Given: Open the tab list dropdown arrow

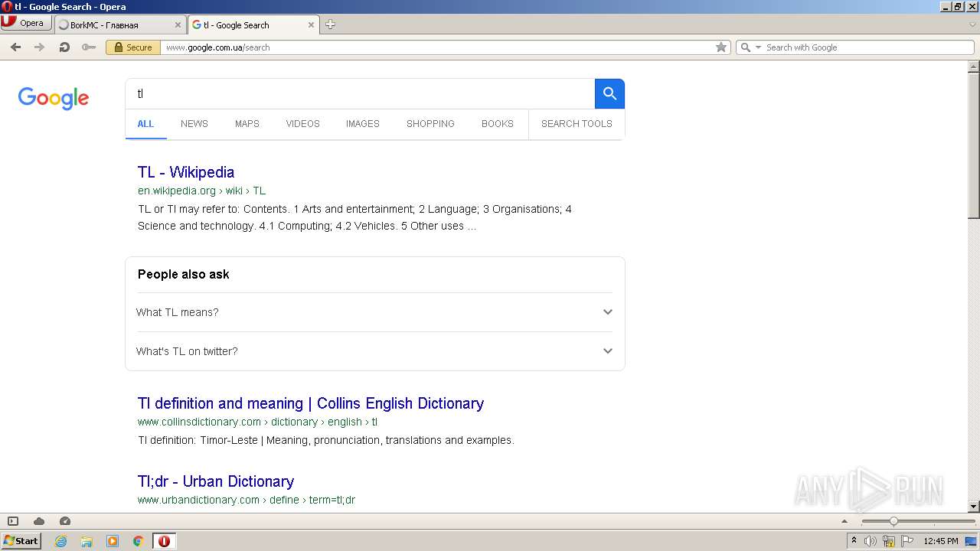Looking at the screenshot, I should [x=972, y=24].
